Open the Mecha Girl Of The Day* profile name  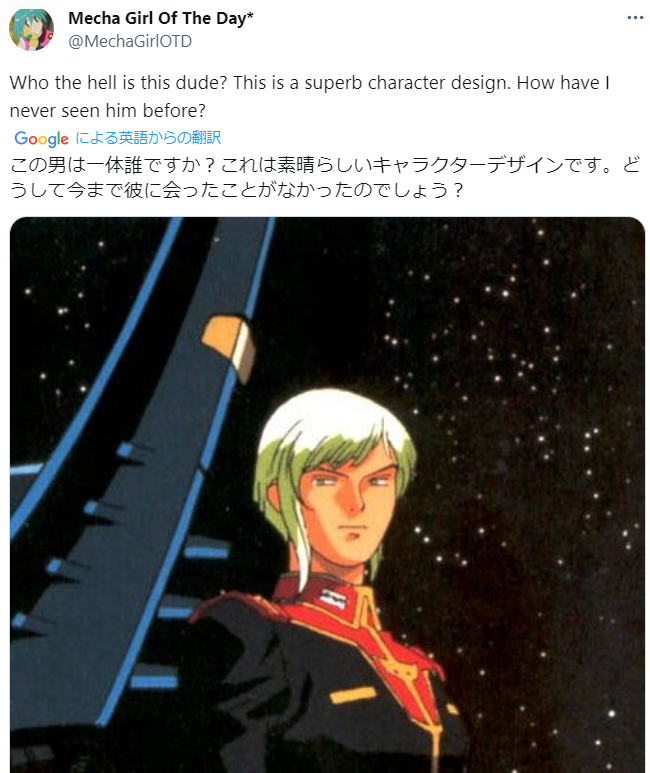[161, 18]
